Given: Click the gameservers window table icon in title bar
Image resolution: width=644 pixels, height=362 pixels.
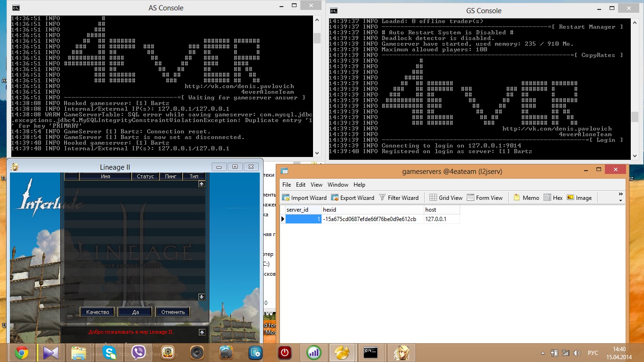Looking at the screenshot, I should [x=285, y=171].
